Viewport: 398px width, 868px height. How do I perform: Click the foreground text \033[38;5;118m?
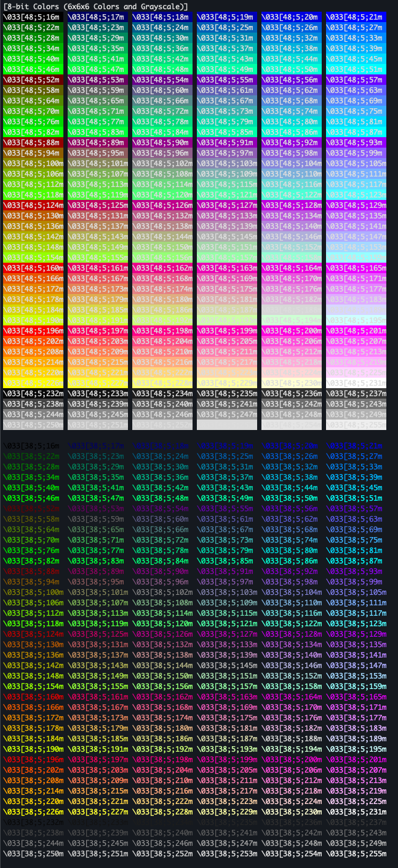33,624
